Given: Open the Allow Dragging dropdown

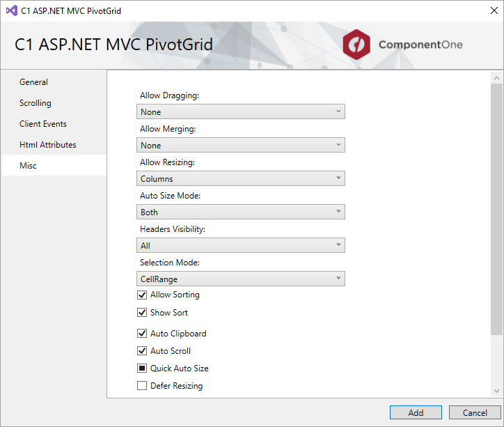Looking at the screenshot, I should point(241,111).
